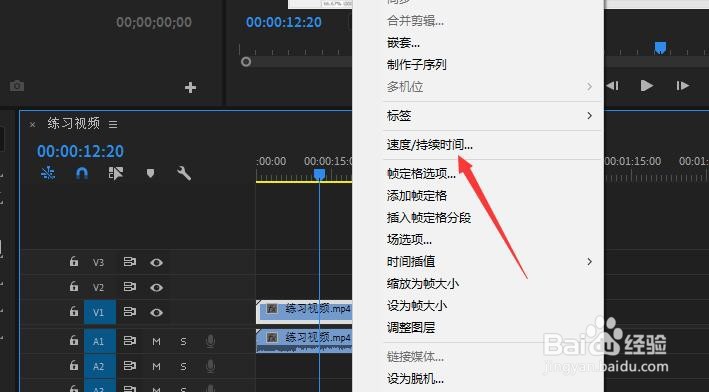Image resolution: width=709 pixels, height=392 pixels.
Task: Click the timeline timecode 00:00:12:20
Action: click(x=80, y=151)
